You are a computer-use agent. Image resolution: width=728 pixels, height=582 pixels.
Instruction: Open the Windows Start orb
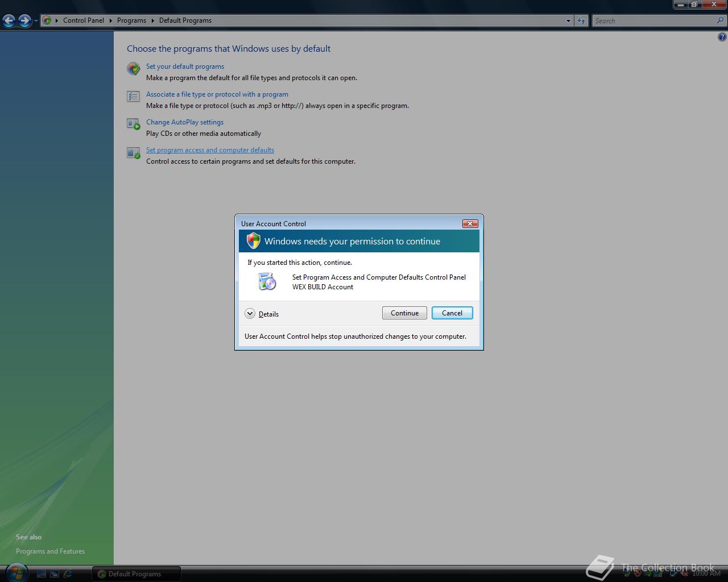pos(16,573)
